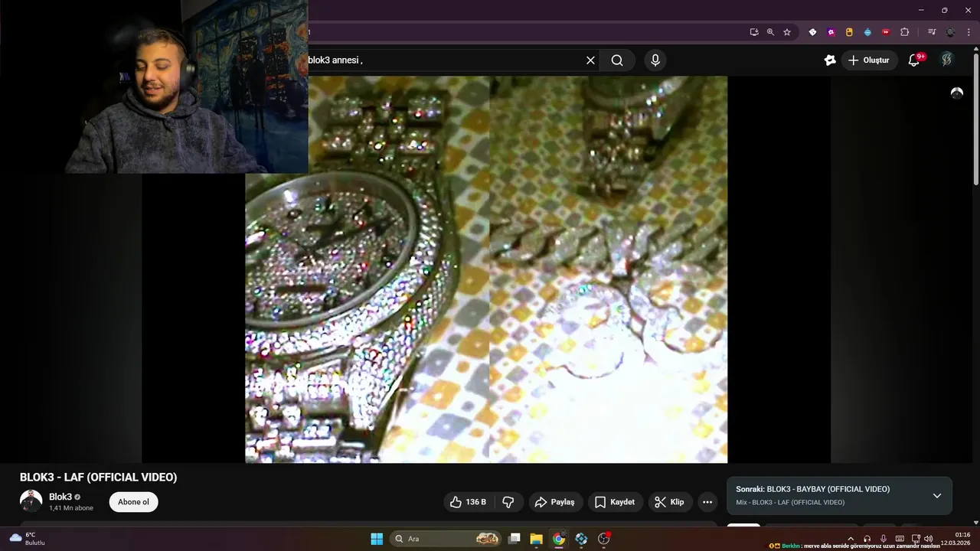Open the Windows Start menu
The height and width of the screenshot is (551, 980).
click(x=377, y=539)
